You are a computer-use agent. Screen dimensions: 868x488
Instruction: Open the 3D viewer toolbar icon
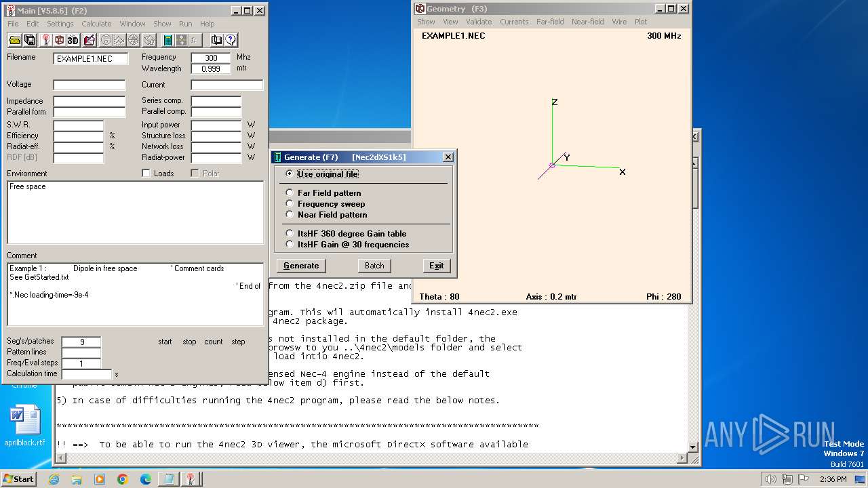click(x=73, y=40)
